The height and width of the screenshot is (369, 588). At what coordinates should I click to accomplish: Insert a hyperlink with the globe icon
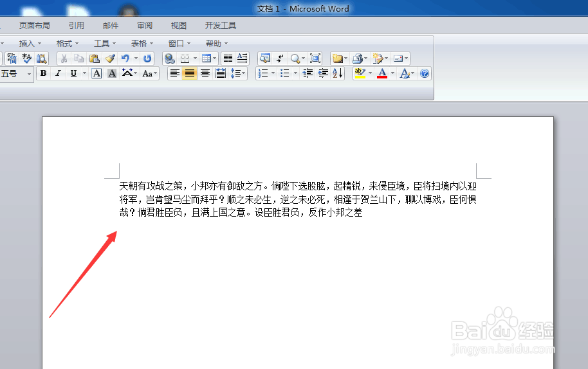point(169,59)
